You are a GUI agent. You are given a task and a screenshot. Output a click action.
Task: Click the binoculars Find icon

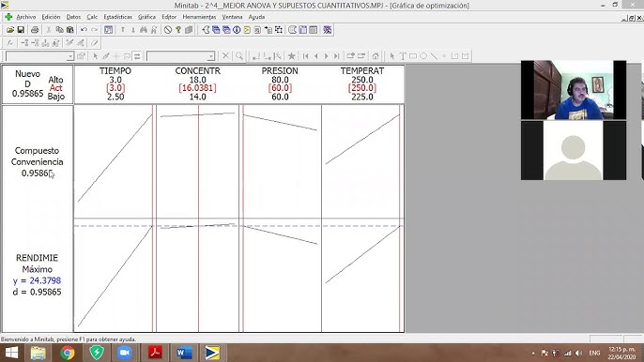pyautogui.click(x=144, y=30)
